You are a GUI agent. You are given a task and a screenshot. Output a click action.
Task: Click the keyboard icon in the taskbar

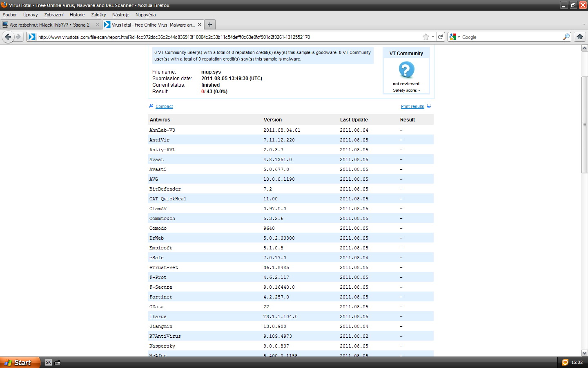[x=58, y=363]
